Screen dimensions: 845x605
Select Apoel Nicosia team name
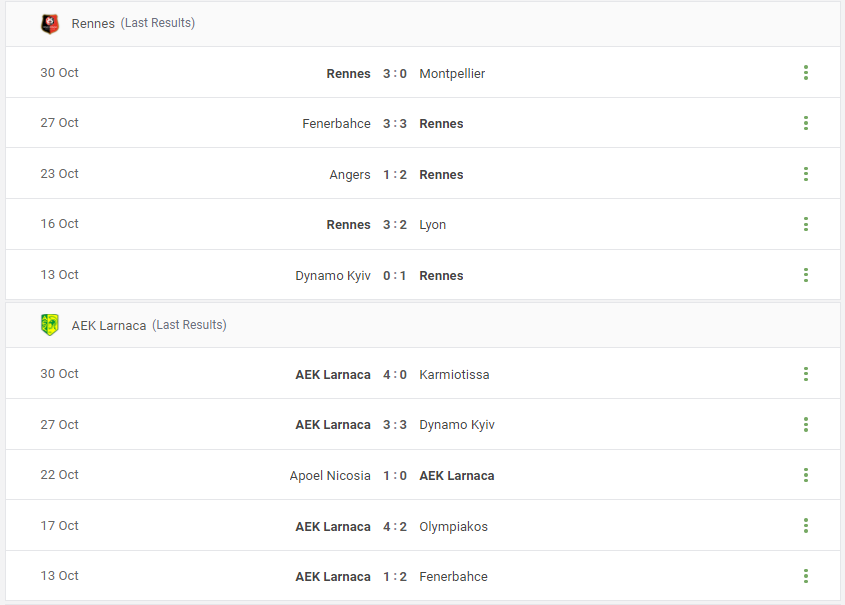(x=330, y=476)
